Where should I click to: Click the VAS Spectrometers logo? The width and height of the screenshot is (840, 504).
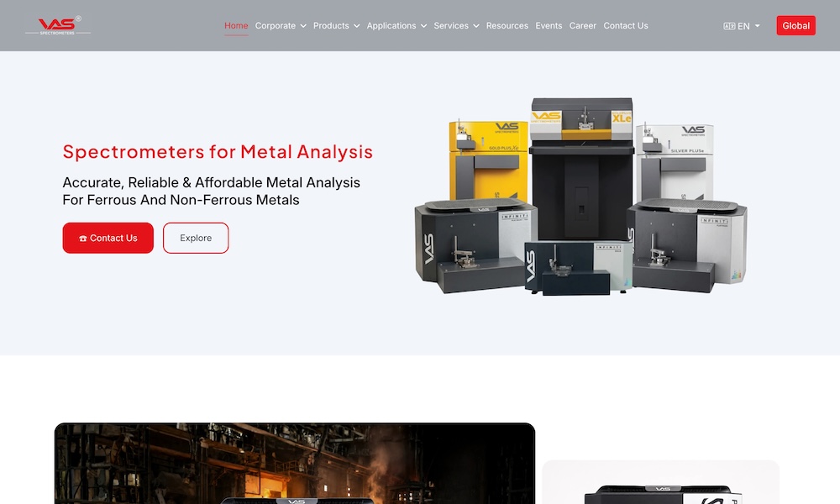pos(58,26)
